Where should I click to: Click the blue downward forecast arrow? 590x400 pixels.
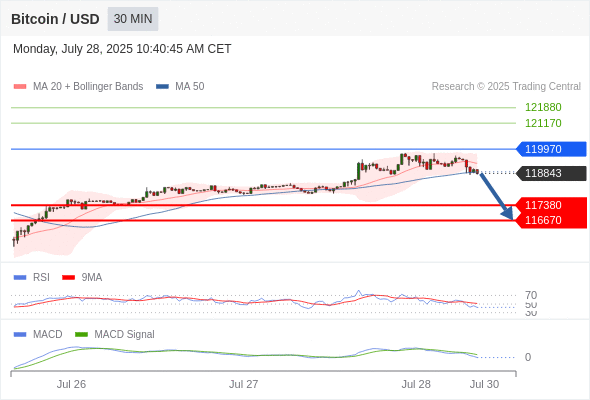tap(497, 196)
